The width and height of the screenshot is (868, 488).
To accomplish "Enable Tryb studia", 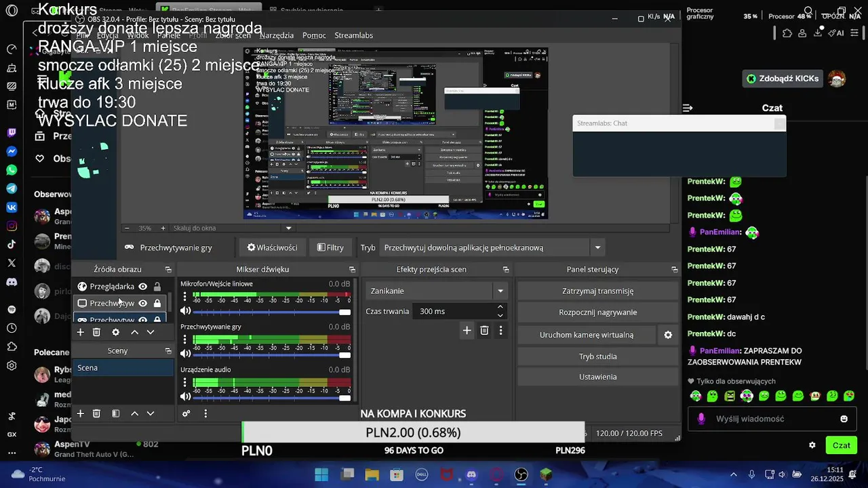I will tap(597, 357).
